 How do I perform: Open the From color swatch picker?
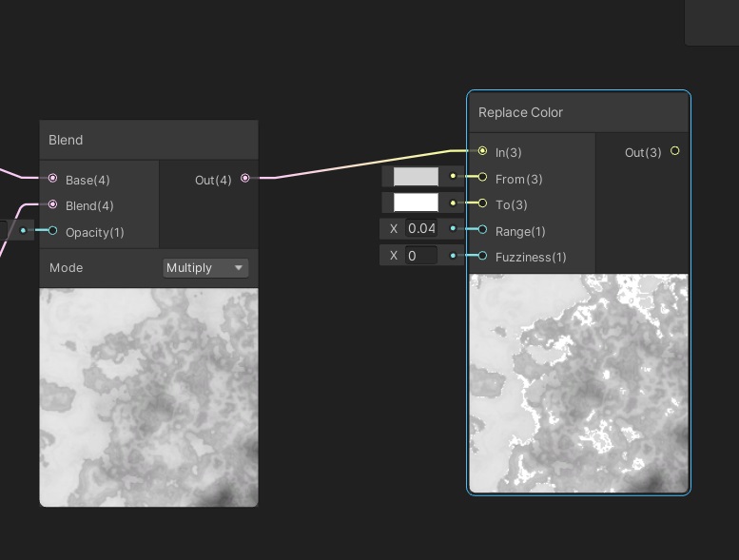tap(416, 177)
